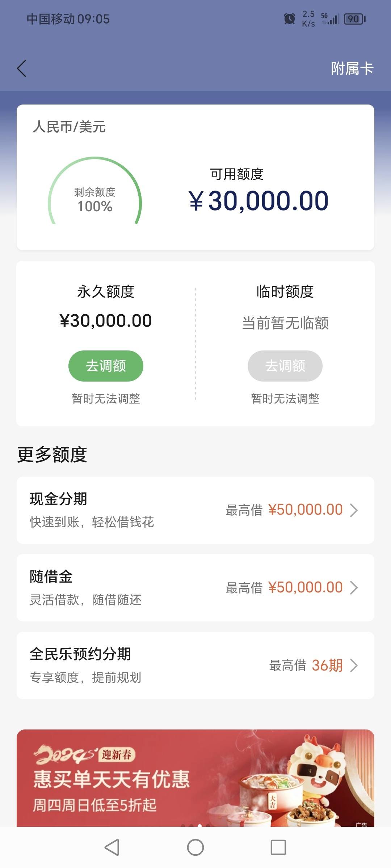The image size is (391, 868).
Task: Tap the 可用额度 ¥30,000.00 amount
Action: [258, 201]
